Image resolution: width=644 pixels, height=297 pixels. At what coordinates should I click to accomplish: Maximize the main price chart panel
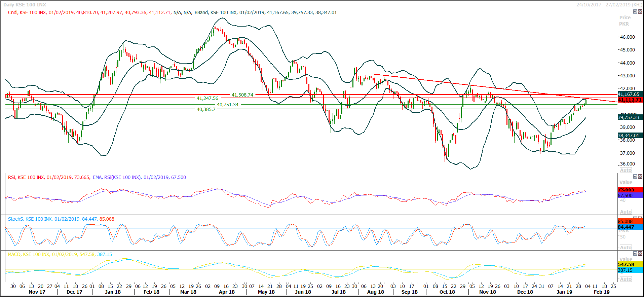click(x=635, y=12)
